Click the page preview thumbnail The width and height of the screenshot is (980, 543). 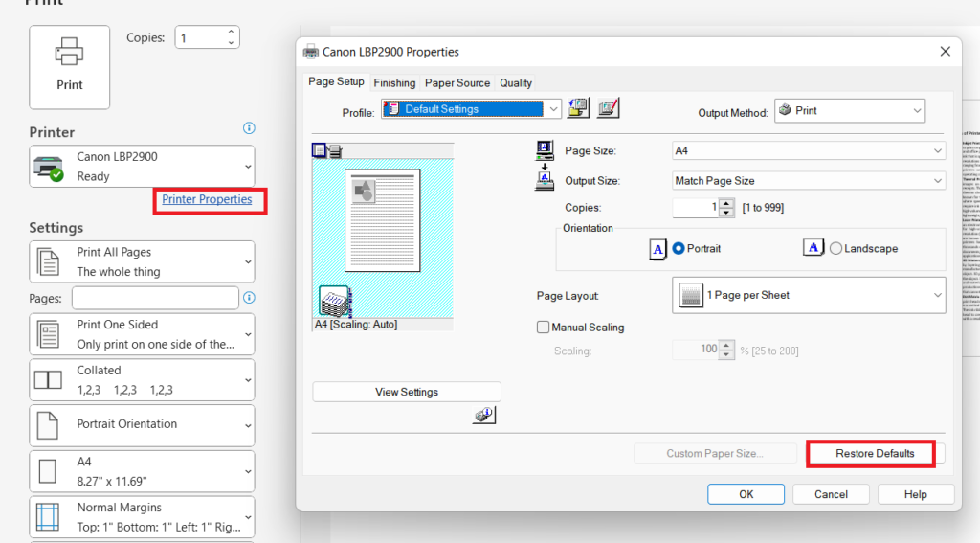(x=383, y=220)
